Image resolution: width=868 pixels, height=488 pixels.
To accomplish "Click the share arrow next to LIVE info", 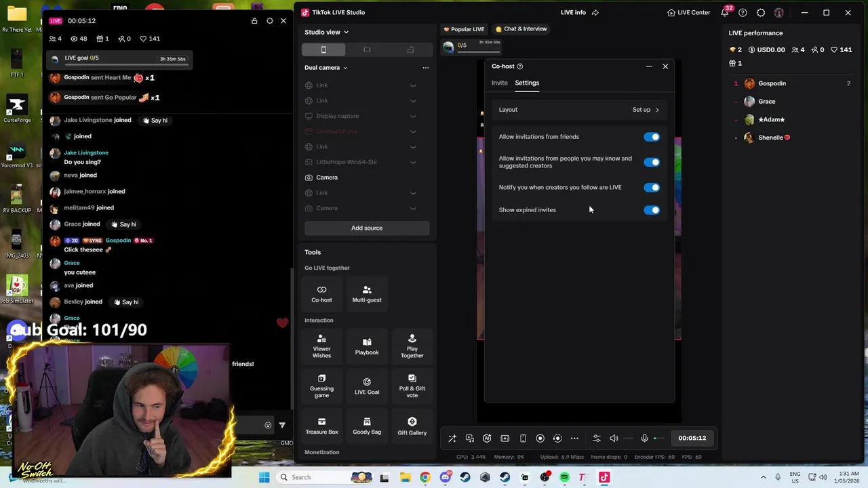I will pos(595,13).
